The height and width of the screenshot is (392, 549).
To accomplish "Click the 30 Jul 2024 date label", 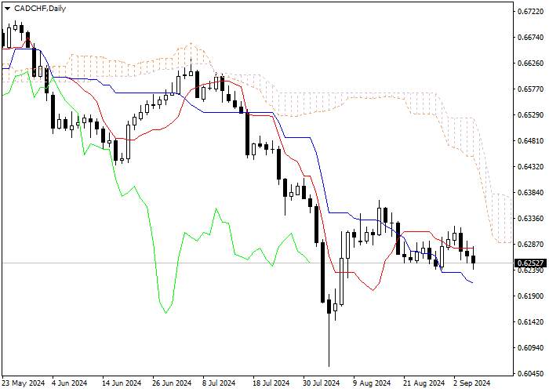I will pos(321,383).
